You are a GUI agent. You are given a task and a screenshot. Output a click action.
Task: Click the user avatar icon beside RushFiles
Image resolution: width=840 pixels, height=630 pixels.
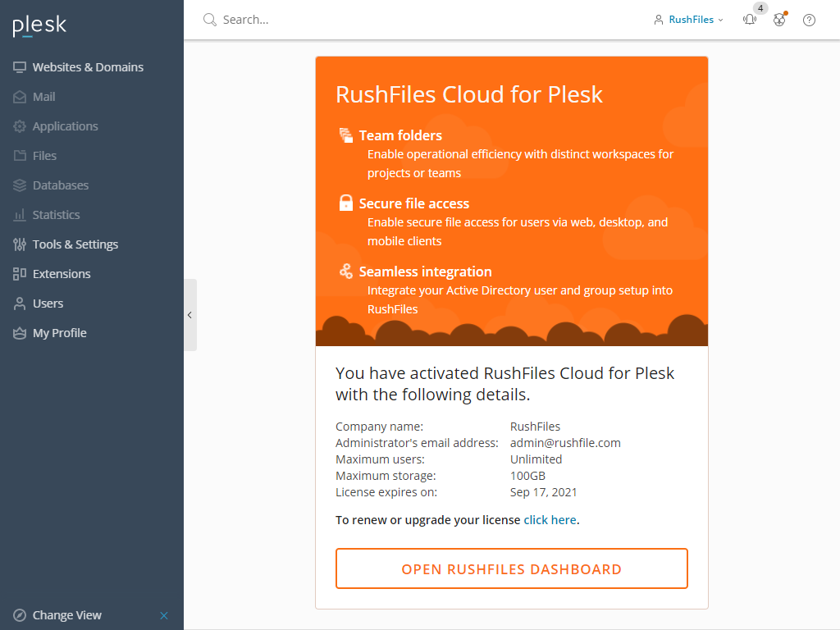click(659, 20)
